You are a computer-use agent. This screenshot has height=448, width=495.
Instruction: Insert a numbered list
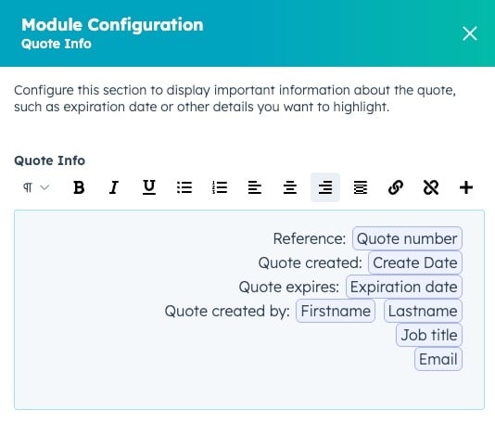220,187
